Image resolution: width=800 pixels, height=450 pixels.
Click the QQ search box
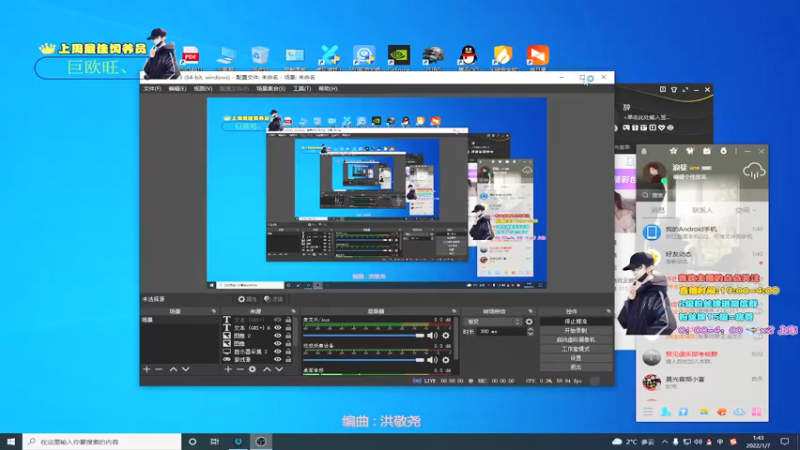[x=703, y=195]
